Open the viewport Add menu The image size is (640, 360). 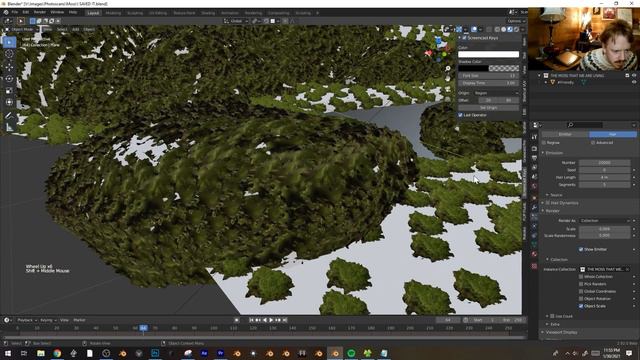point(76,29)
